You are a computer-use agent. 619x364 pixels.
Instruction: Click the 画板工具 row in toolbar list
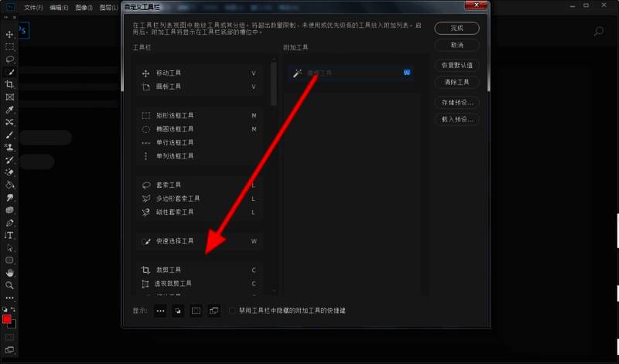pyautogui.click(x=199, y=87)
